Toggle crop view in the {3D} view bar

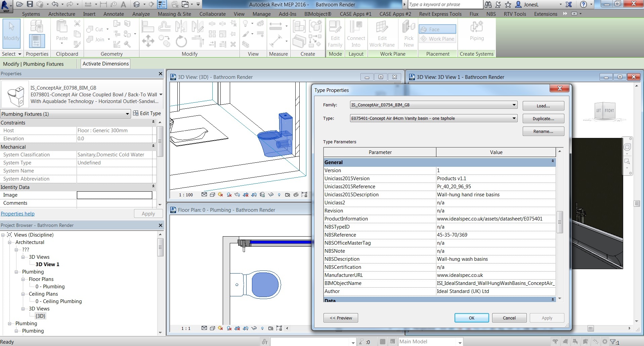tap(246, 195)
